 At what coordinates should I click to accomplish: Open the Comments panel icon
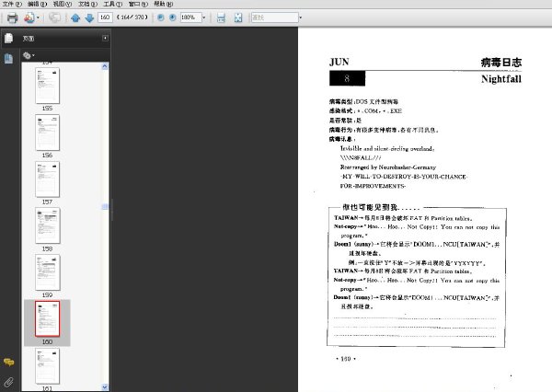[x=8, y=362]
